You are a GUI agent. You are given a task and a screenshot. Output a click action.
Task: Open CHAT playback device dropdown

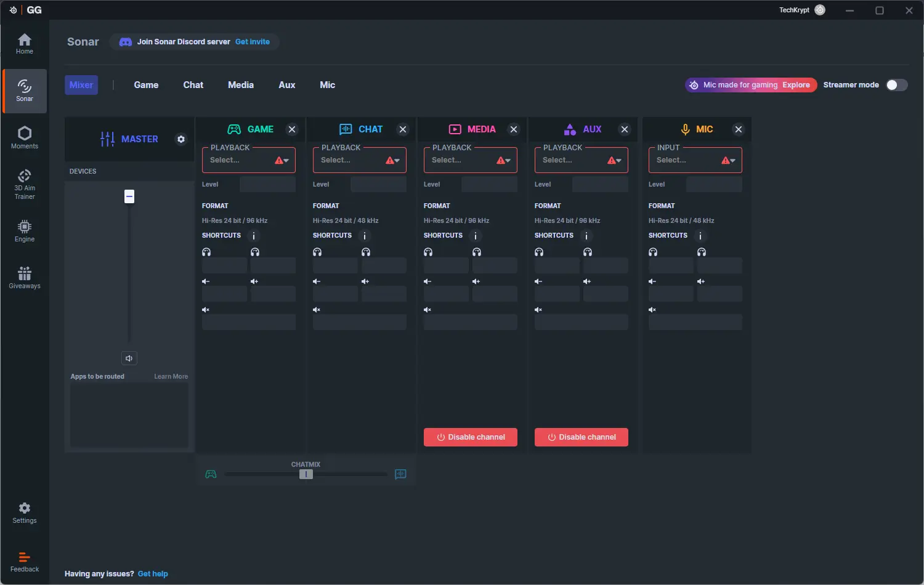point(360,160)
